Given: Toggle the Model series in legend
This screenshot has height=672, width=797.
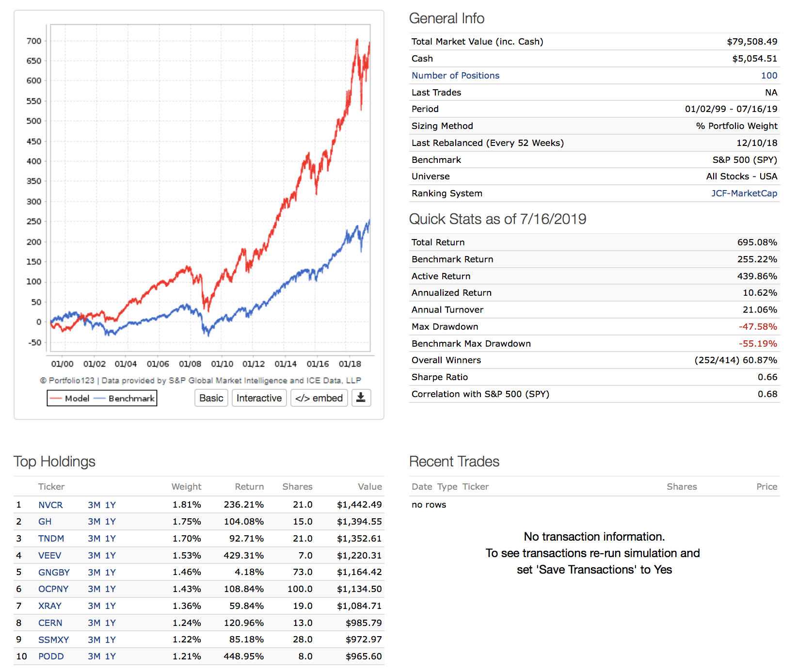Looking at the screenshot, I should (x=70, y=399).
